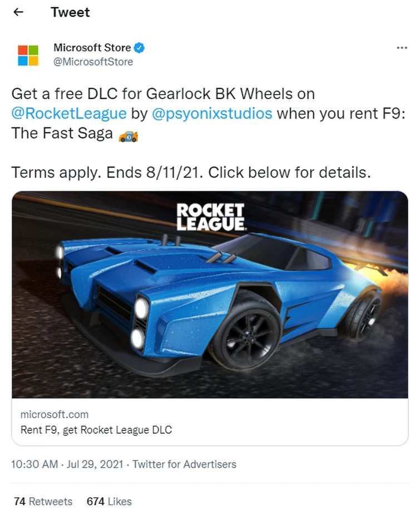The height and width of the screenshot is (515, 420).
Task: Click the microsoft.com domain label on the card
Action: click(x=55, y=414)
